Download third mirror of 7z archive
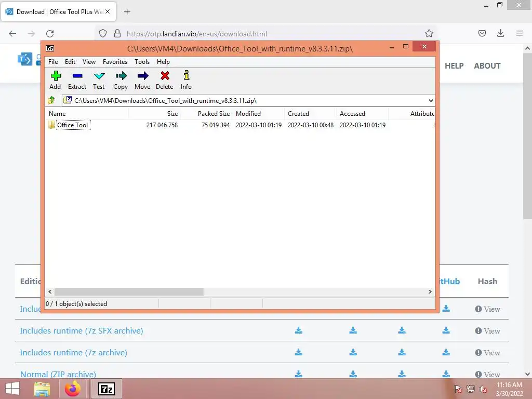Screen dimensions: 532x399 (x=402, y=352)
